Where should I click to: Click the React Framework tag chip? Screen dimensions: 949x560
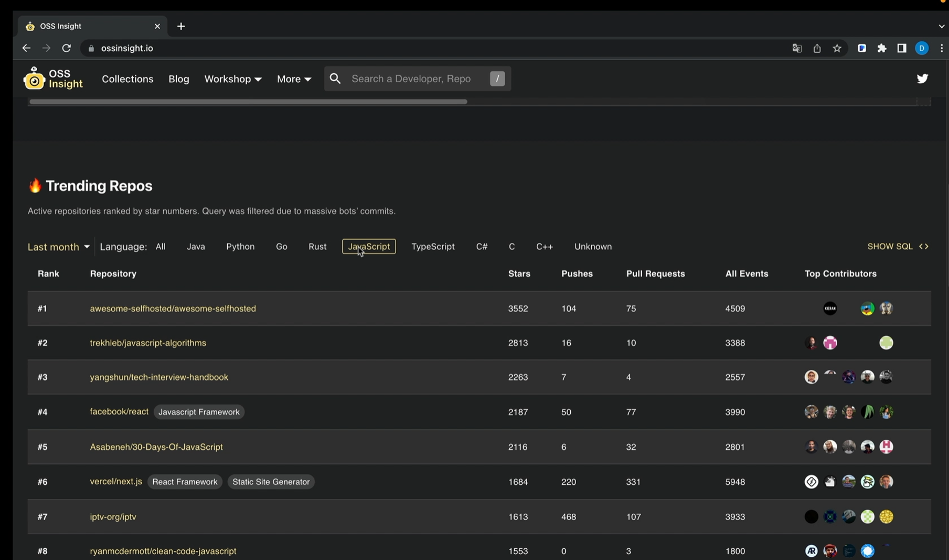185,482
